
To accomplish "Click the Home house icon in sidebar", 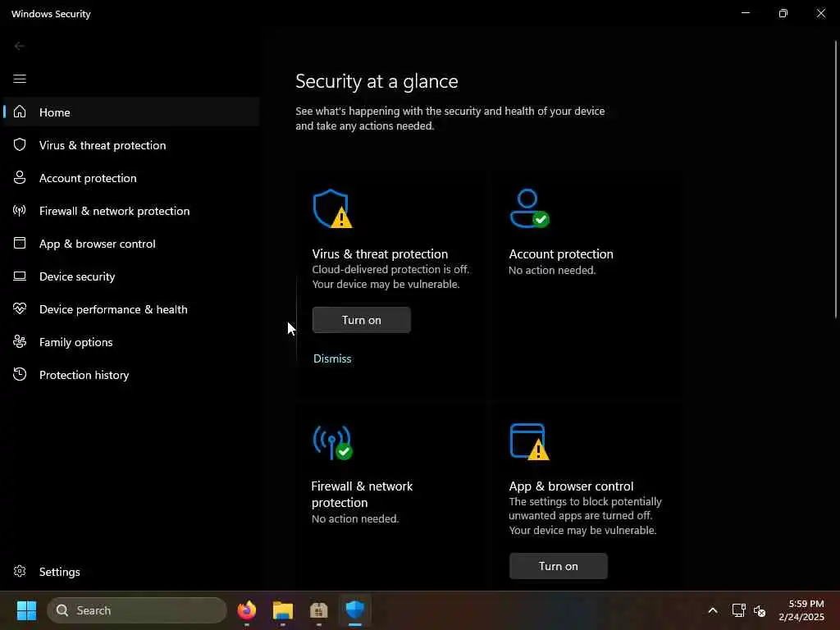I will [20, 112].
